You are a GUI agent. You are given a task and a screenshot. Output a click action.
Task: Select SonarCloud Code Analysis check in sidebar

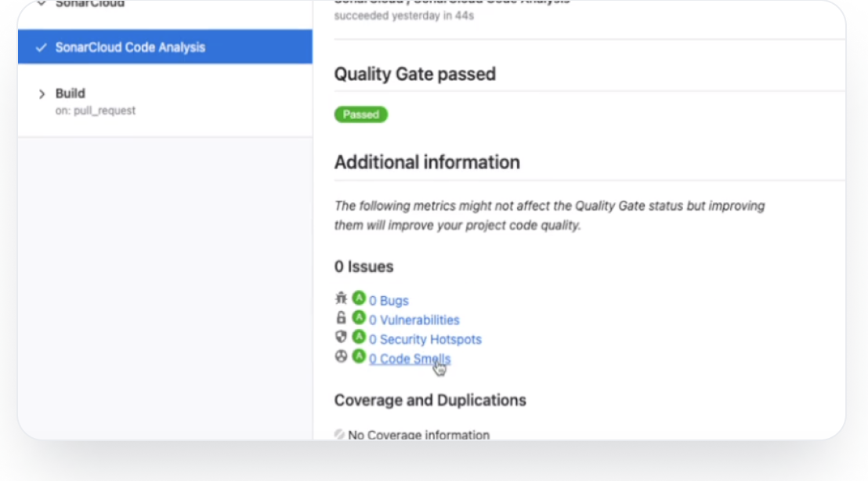165,47
